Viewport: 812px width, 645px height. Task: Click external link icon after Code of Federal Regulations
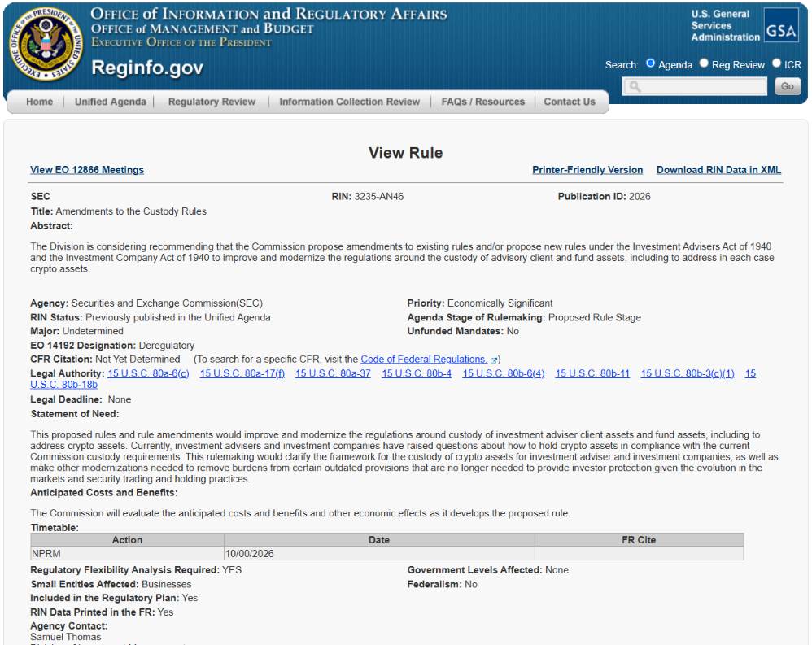[x=494, y=360]
